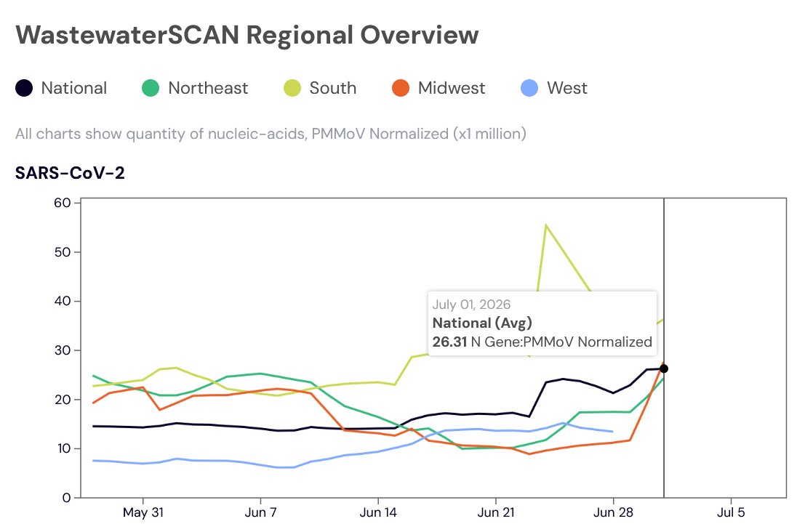Select the Midwest legend label
The width and height of the screenshot is (797, 532).
452,88
